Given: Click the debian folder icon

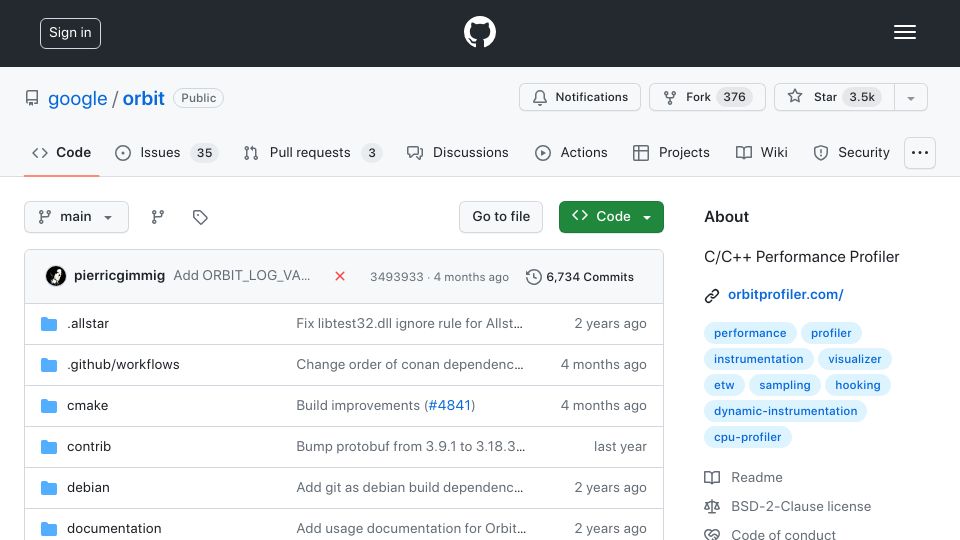Looking at the screenshot, I should click(x=49, y=487).
